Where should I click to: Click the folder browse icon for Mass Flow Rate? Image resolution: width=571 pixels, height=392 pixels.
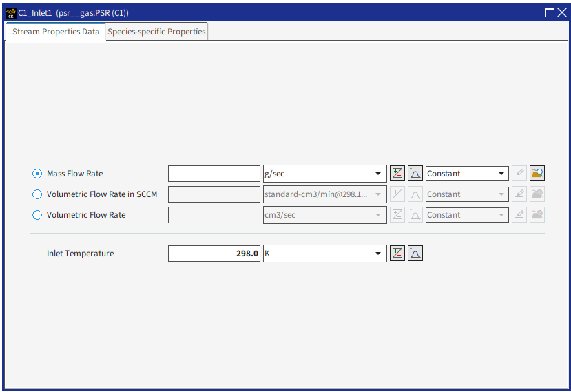pyautogui.click(x=537, y=174)
